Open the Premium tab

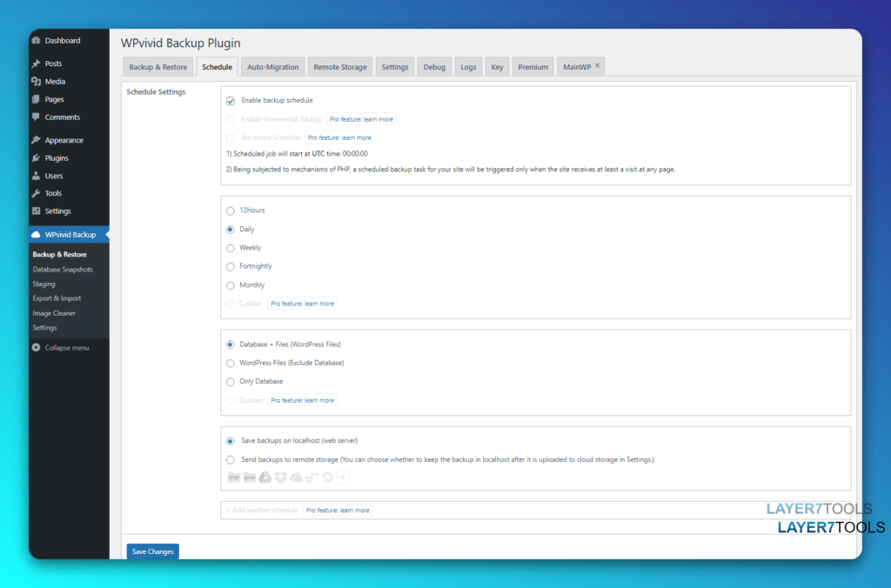click(533, 66)
